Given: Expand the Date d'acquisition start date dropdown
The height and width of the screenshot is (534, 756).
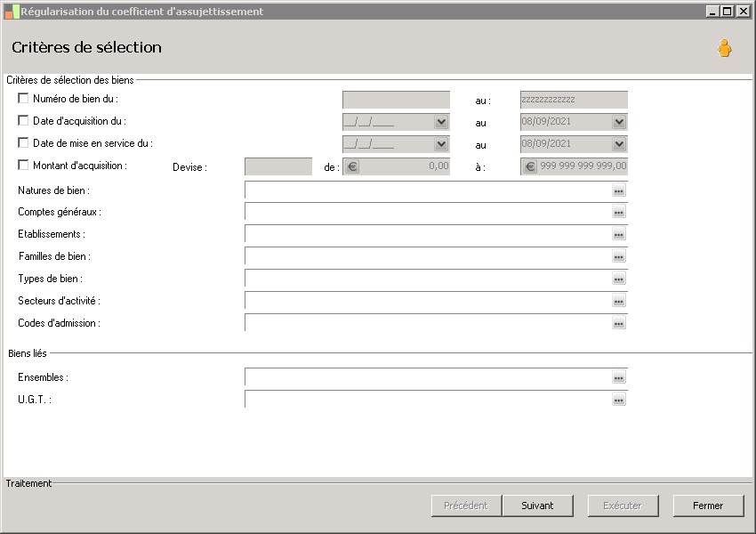Looking at the screenshot, I should click(441, 122).
